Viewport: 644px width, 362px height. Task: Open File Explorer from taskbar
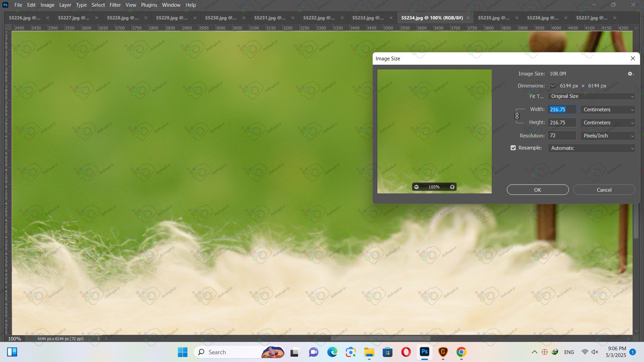click(369, 352)
